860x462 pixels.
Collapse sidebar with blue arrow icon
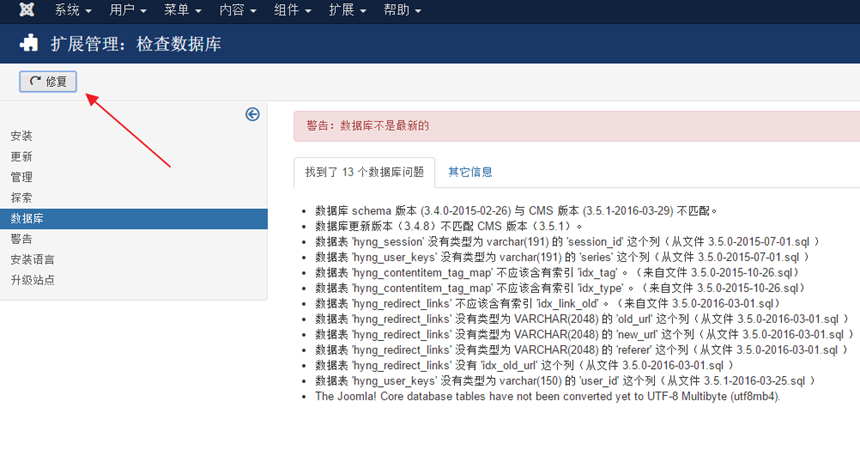[x=252, y=115]
